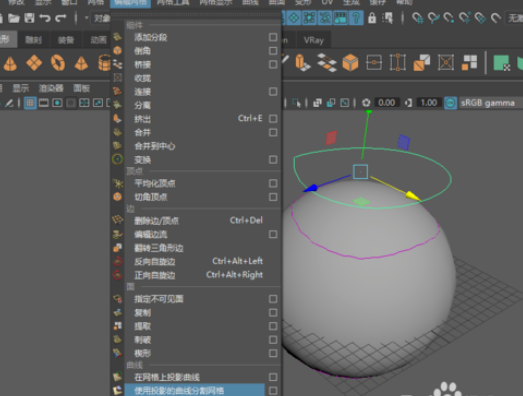Screen dimensions: 523x396
Task: Toggle the viewport grid button in panel toolbar
Action: point(30,103)
